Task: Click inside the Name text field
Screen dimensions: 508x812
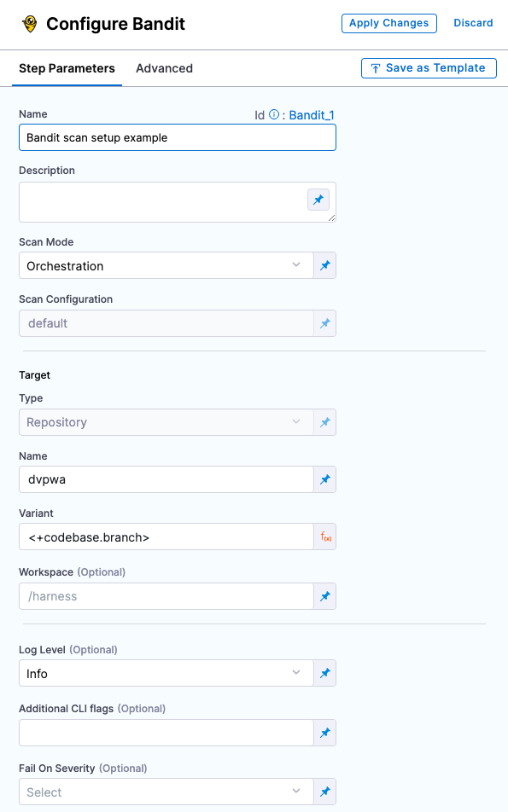Action: [x=177, y=136]
